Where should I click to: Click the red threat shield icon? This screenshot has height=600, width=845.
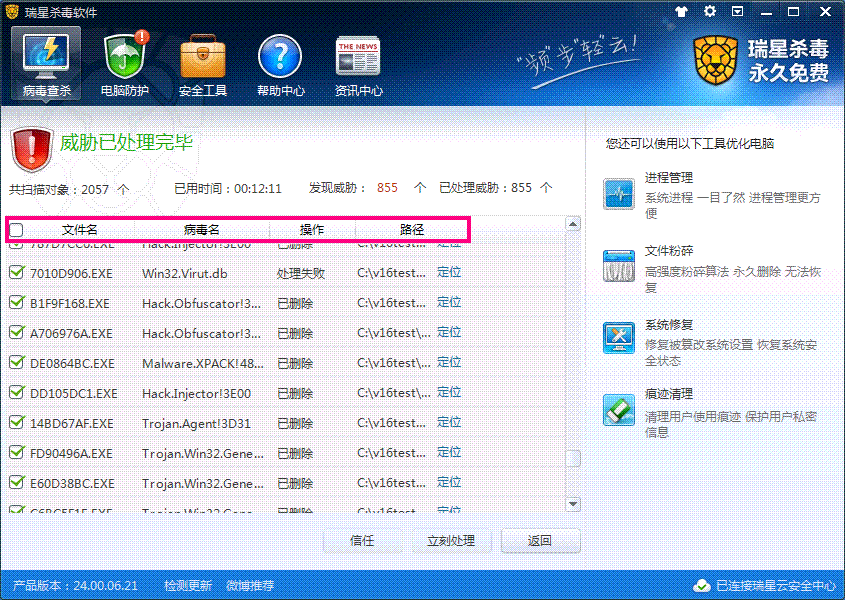pyautogui.click(x=31, y=149)
